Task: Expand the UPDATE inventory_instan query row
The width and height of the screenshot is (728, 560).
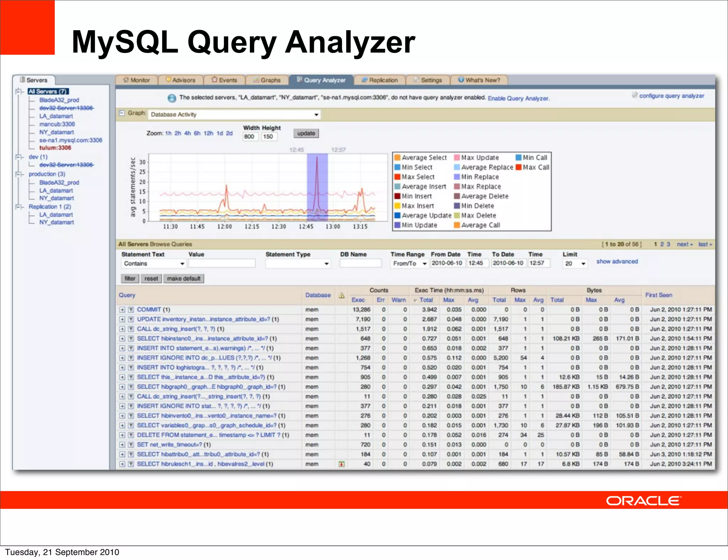Action: coord(122,319)
